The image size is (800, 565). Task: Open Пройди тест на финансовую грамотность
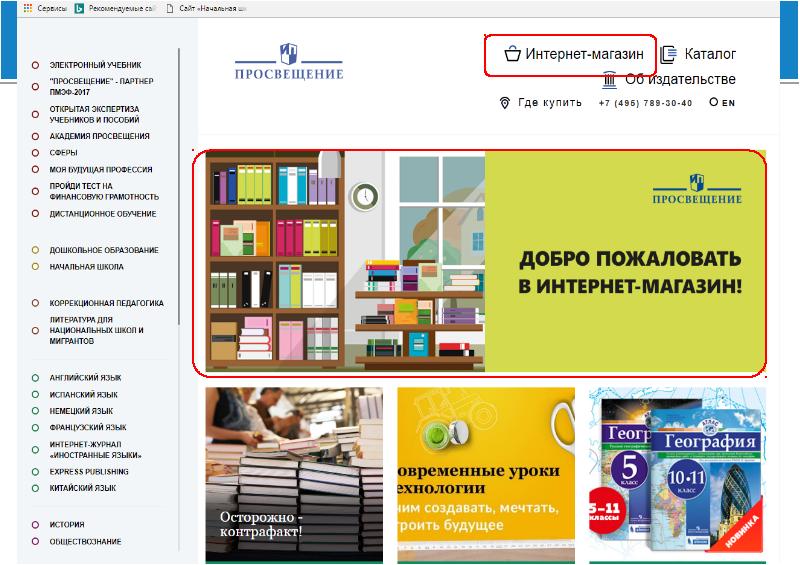pos(104,191)
